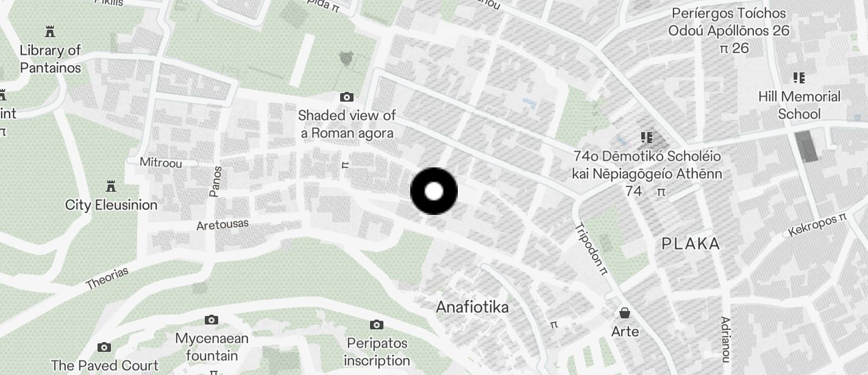This screenshot has width=868, height=375.
Task: Select the Anafiotika neighborhood label
Action: pos(472,307)
